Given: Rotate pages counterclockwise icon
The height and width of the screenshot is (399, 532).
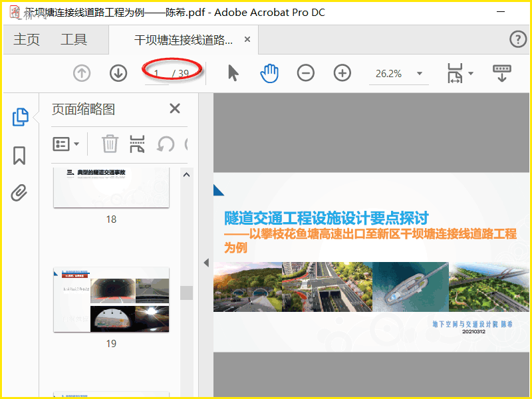Looking at the screenshot, I should (166, 144).
